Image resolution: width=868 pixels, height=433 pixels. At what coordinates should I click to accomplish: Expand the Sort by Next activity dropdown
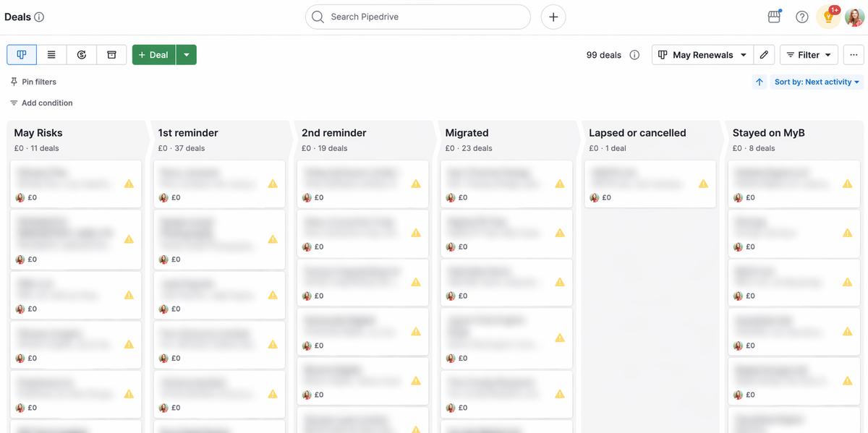(x=817, y=82)
